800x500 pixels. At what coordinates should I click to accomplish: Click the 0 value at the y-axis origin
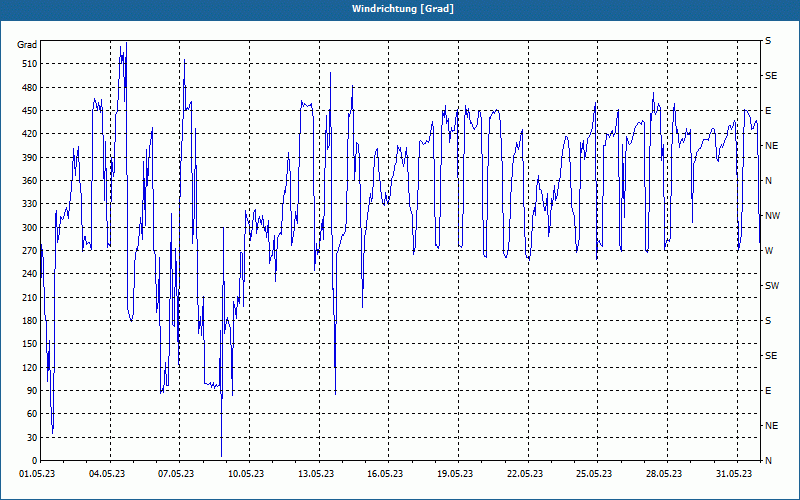point(34,461)
